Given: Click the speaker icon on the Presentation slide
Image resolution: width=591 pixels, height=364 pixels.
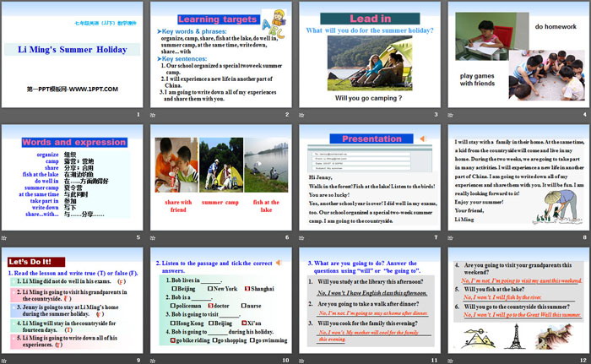Looking at the screenshot, I should point(423,139).
